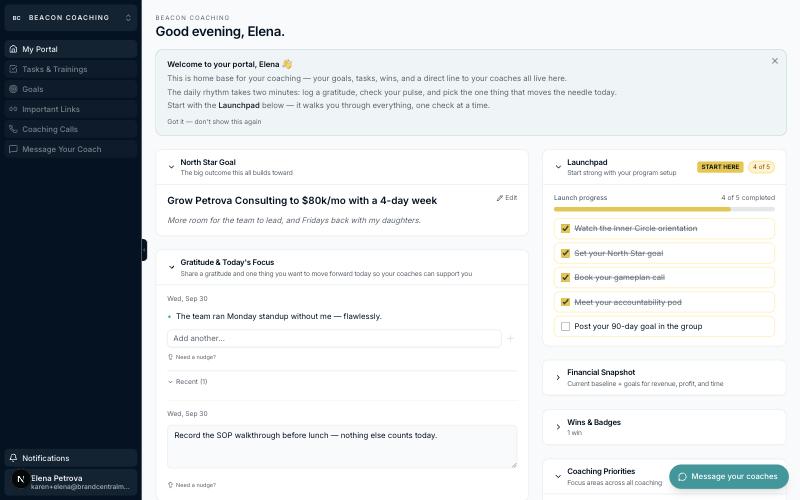Click the plus icon beside Add another field
The image size is (800, 500).
point(510,339)
